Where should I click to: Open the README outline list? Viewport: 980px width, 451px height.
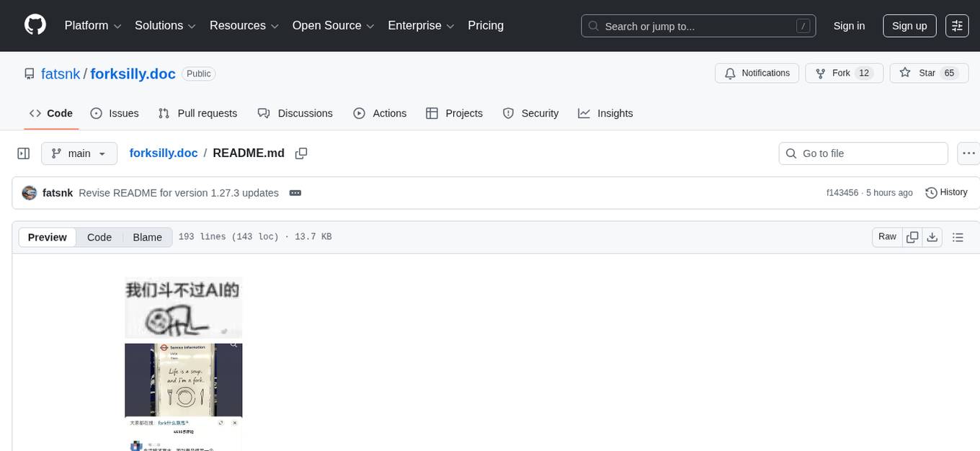pos(958,236)
